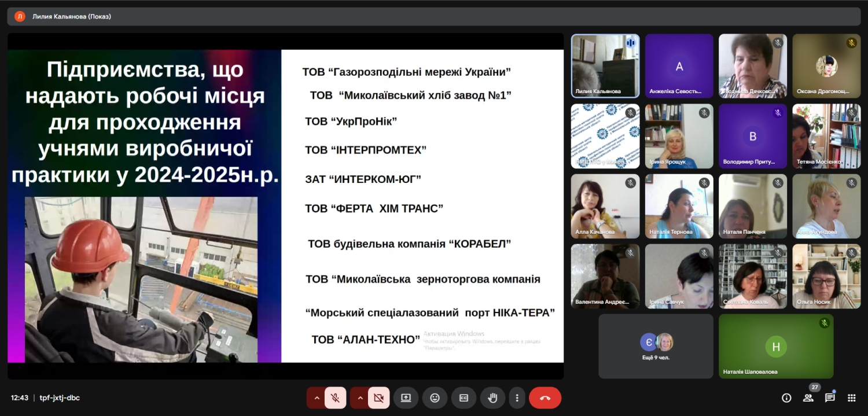This screenshot has height=416, width=868.
Task: Select Наталя Панченя's video tile
Action: click(753, 206)
